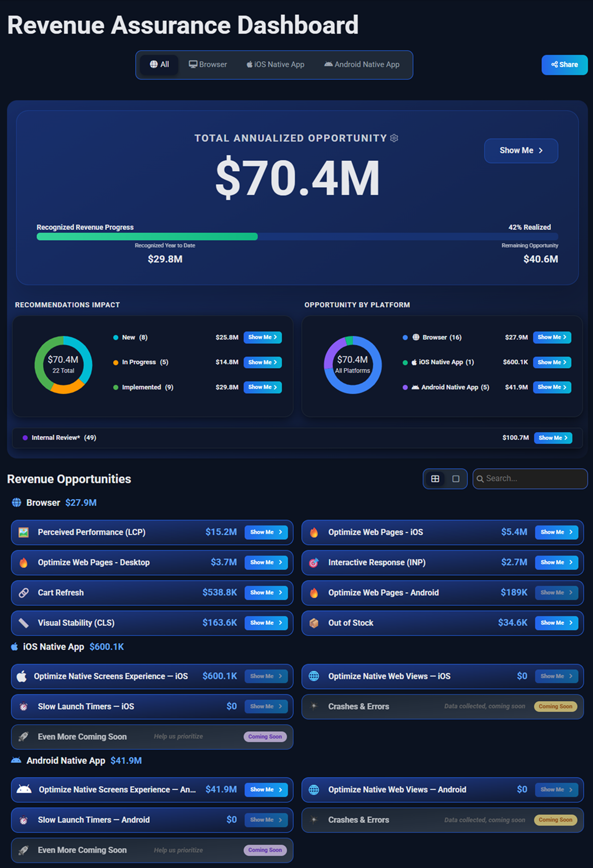Click Coming Soon badge on Android Even More Coming Soon
This screenshot has width=593, height=868.
(x=265, y=850)
